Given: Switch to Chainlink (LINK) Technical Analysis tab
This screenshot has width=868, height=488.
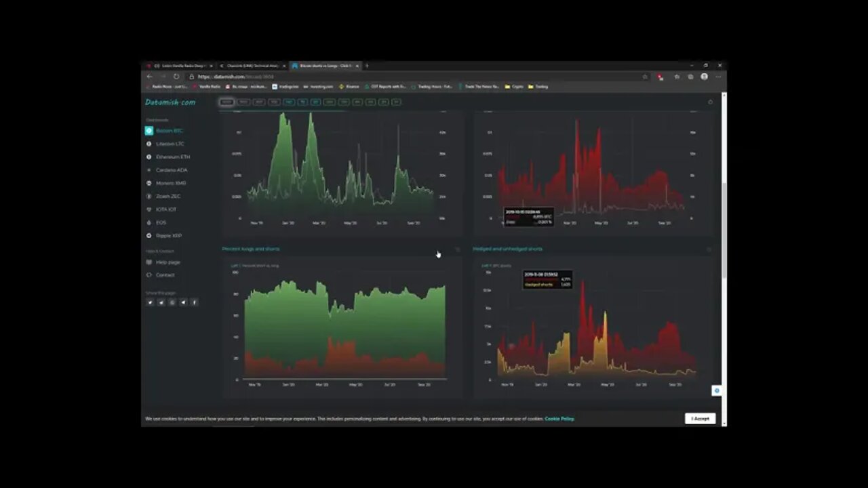Looking at the screenshot, I should [253, 66].
